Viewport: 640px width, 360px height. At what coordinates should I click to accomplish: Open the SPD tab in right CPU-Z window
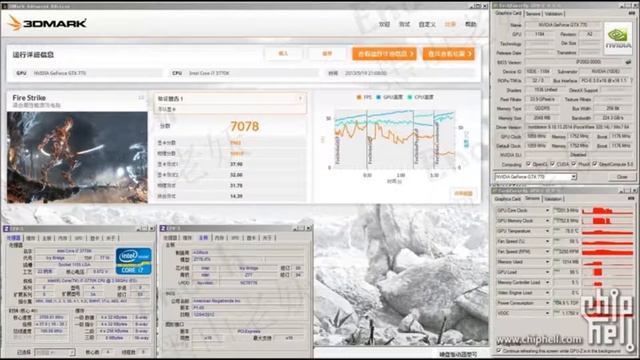[235, 238]
